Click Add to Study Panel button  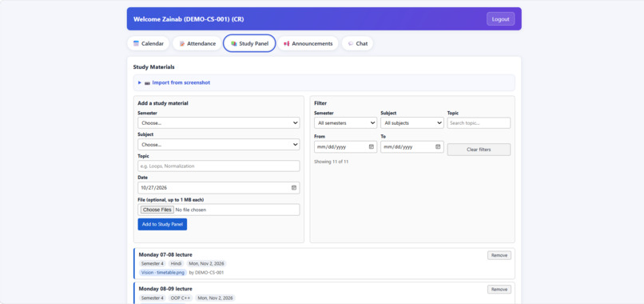pyautogui.click(x=162, y=224)
